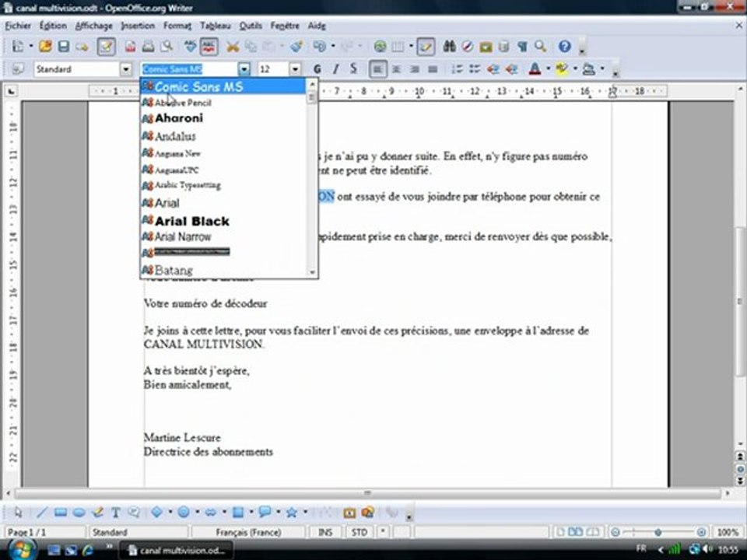Click the Edit File icon
This screenshot has height=560, width=747.
click(106, 46)
